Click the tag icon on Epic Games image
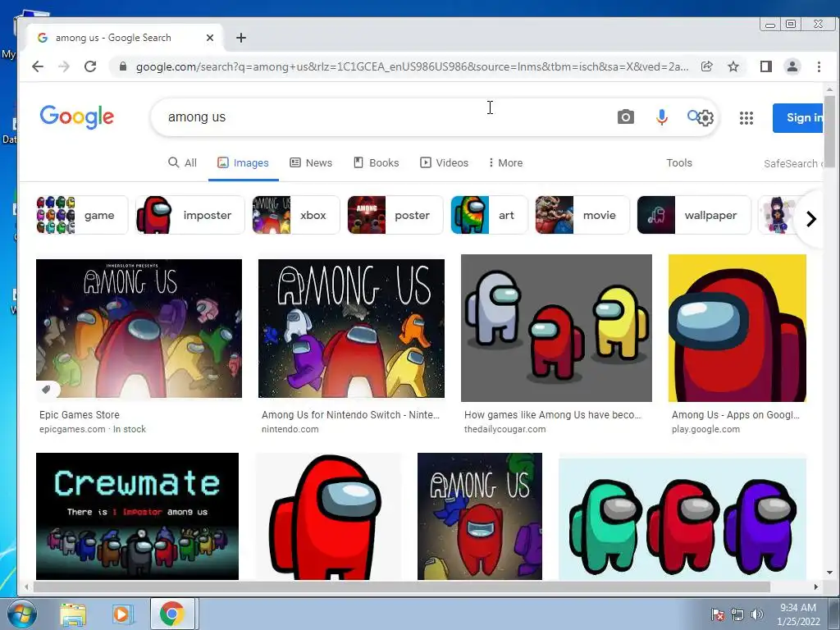 click(47, 390)
